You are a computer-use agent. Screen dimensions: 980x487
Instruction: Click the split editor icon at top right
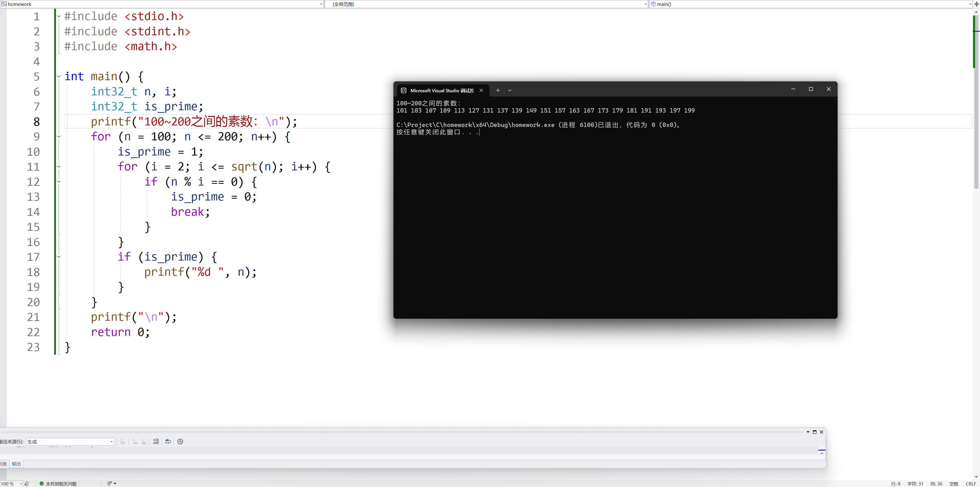[976, 4]
